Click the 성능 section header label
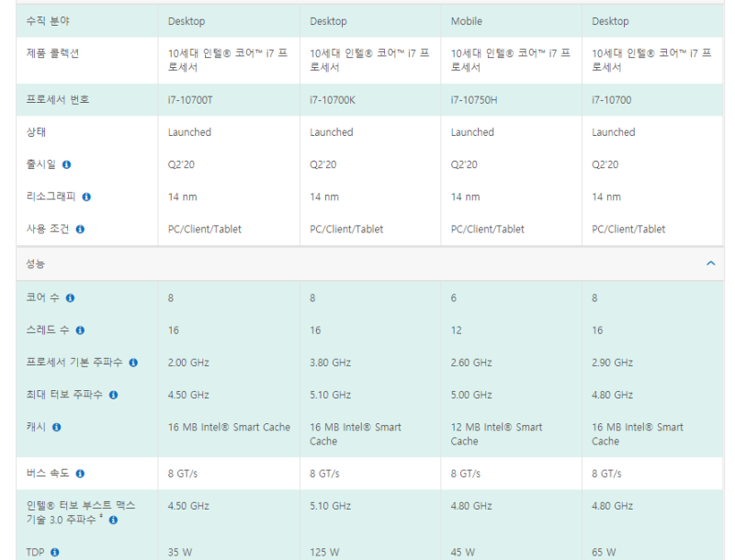Viewport: 735px width, 560px height. [35, 263]
